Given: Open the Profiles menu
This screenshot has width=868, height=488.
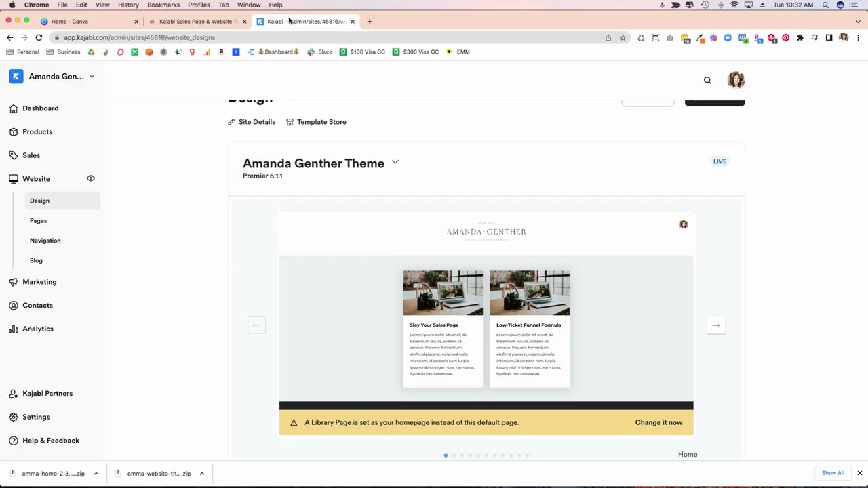Looking at the screenshot, I should [x=199, y=5].
